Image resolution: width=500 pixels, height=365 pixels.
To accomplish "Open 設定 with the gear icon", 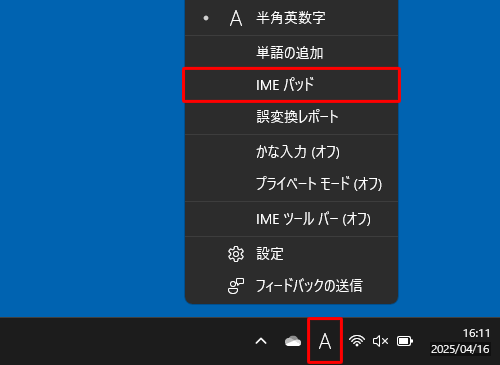I will pyautogui.click(x=291, y=254).
